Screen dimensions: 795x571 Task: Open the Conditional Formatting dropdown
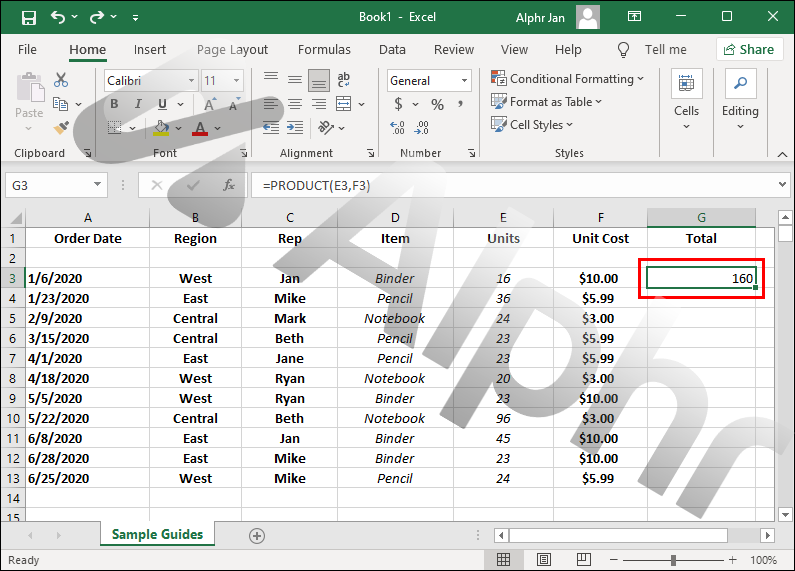pyautogui.click(x=569, y=79)
